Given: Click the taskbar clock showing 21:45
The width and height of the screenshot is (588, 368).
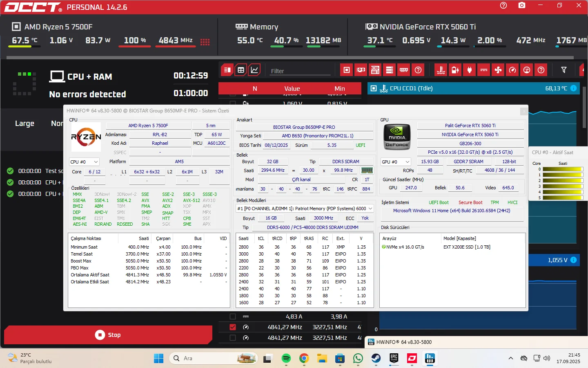Looking at the screenshot, I should click(x=568, y=358).
